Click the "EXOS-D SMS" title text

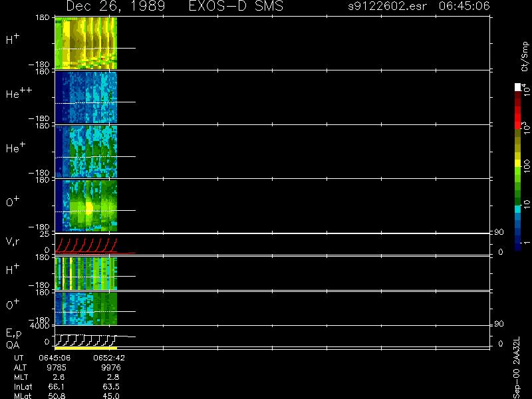[x=236, y=6]
